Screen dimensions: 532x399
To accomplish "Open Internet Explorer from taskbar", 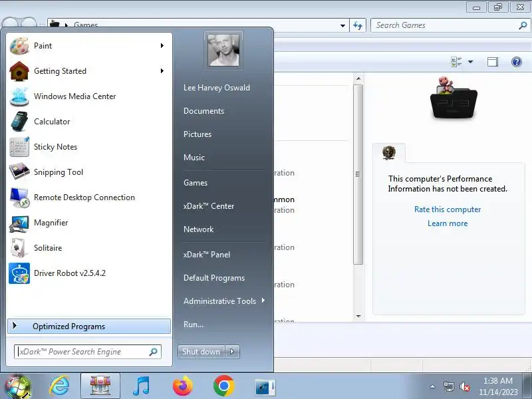I will click(x=59, y=386).
